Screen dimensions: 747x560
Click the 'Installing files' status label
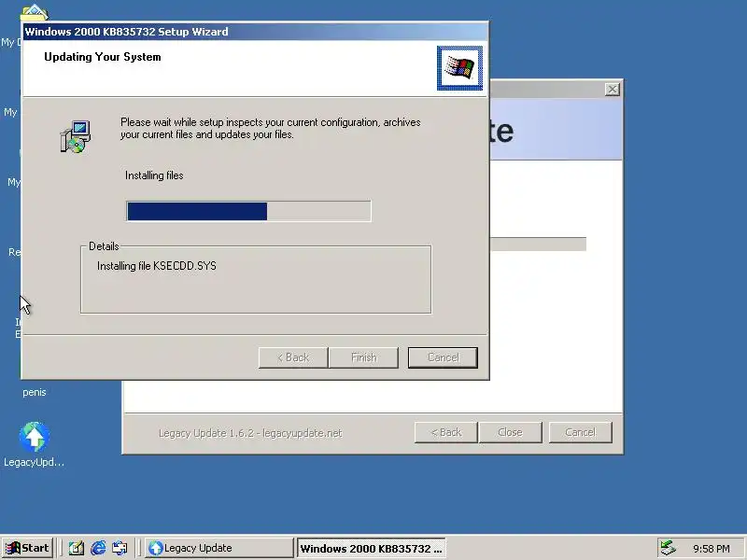click(154, 175)
